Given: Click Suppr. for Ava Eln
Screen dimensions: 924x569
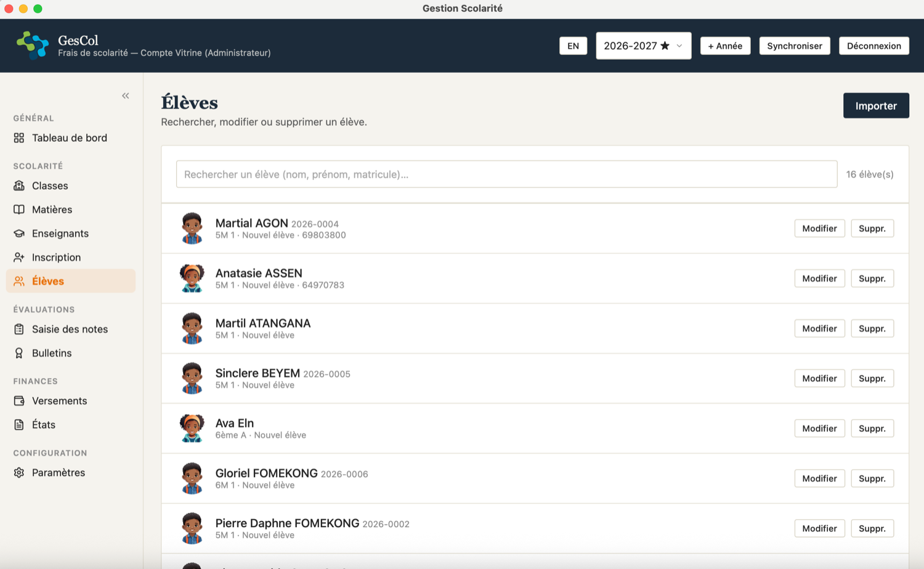Looking at the screenshot, I should click(872, 428).
